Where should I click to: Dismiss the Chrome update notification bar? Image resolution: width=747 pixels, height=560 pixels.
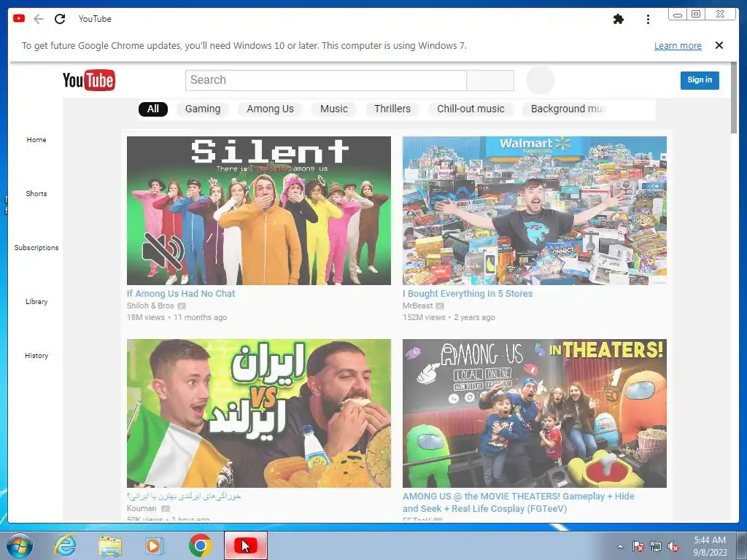click(719, 45)
